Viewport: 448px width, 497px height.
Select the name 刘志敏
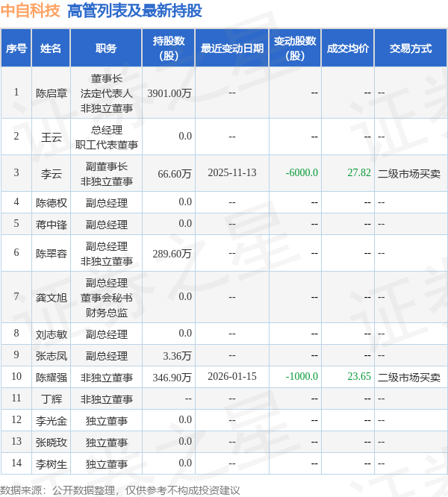(52, 334)
